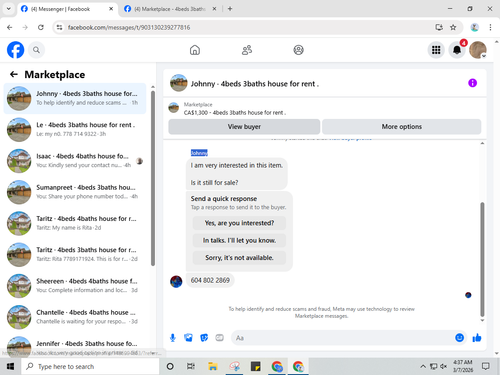500x375 pixels.
Task: Click the conversation list scrollbar
Action: click(153, 178)
